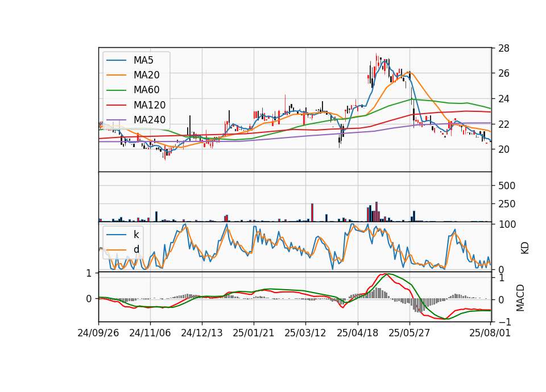546x392 pixels.
Task: Click the red MA120 legend line swatch
Action: pos(116,105)
